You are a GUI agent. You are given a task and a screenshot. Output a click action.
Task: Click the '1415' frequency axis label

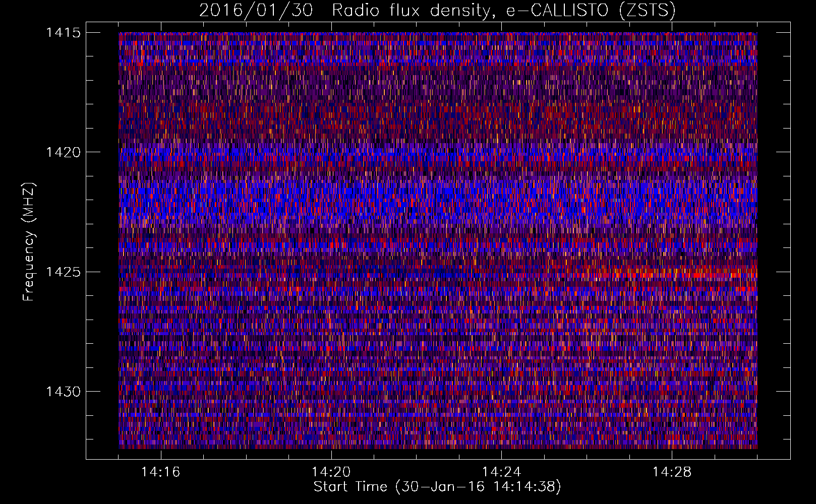tap(63, 33)
